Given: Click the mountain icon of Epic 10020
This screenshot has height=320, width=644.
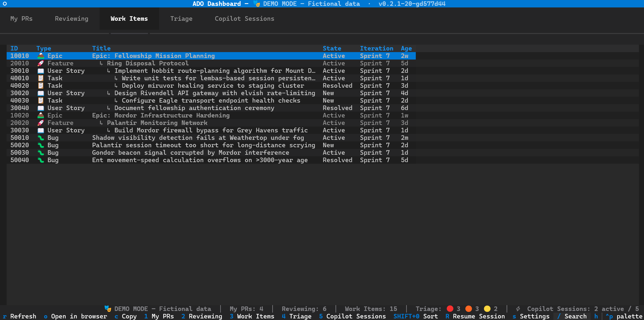Looking at the screenshot, I should click(41, 115).
